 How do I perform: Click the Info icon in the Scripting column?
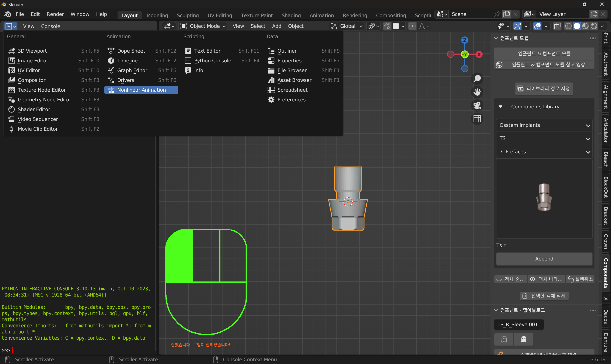coord(188,70)
